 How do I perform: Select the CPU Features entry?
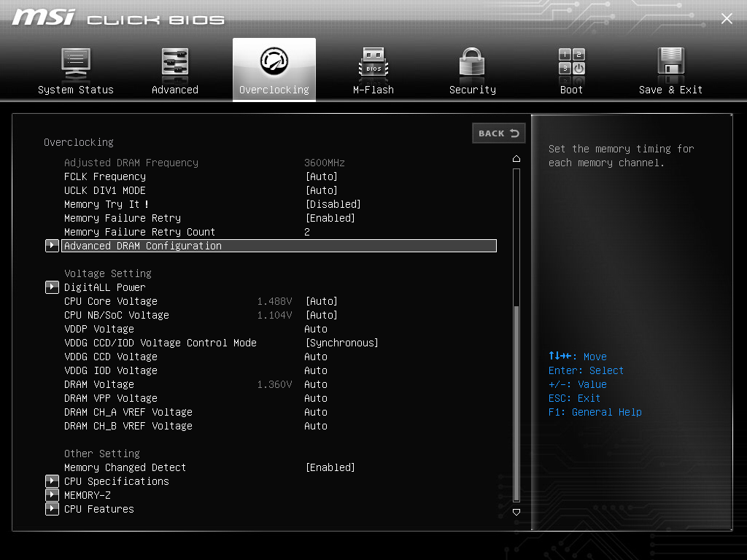point(99,509)
